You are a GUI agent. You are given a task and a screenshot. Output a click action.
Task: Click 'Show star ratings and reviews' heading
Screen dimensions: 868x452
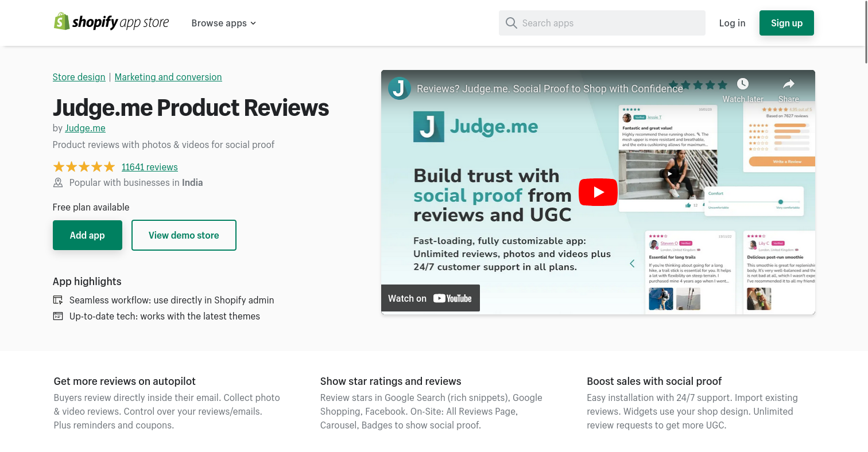[390, 381]
